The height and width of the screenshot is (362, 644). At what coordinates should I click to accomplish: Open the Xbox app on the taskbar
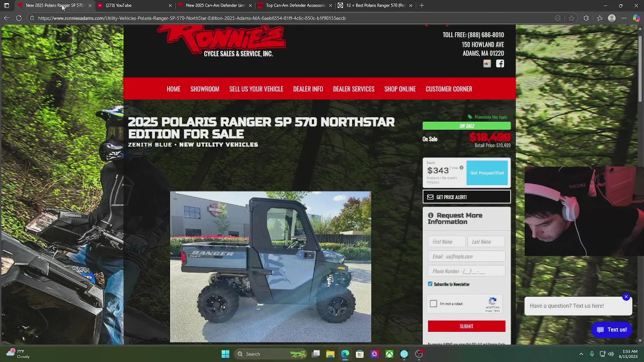click(389, 354)
